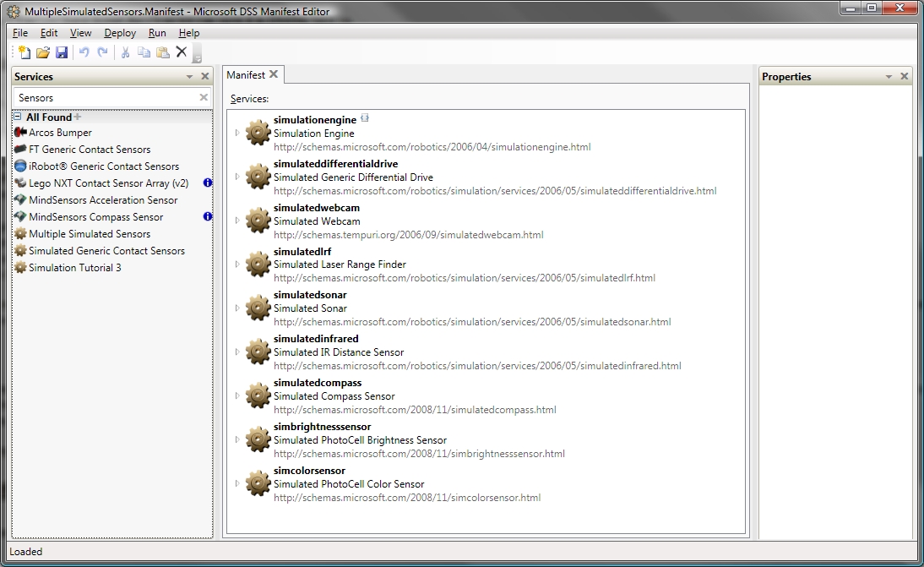Select Simulated Generic Contact Sensors
The width and height of the screenshot is (924, 567).
(x=106, y=251)
